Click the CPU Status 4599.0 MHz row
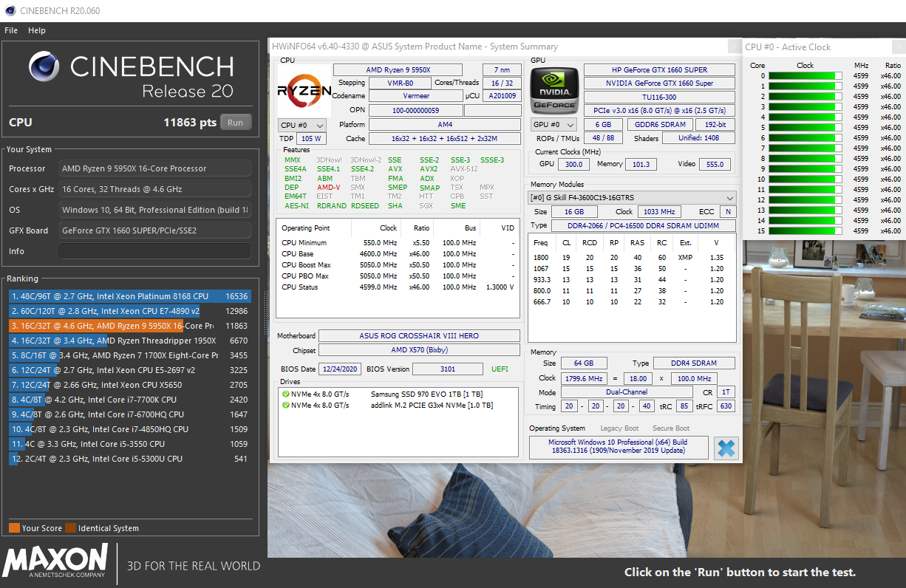Screen dimensions: 906x588 click(398, 287)
